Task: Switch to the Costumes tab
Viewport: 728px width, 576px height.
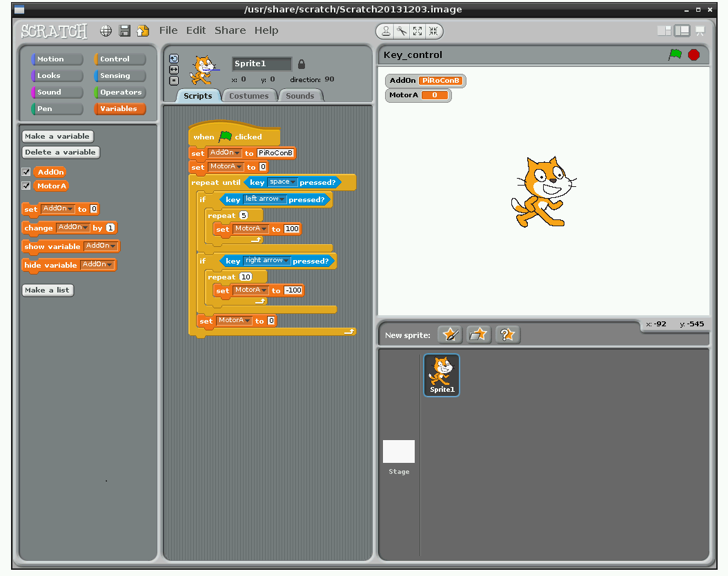Action: (x=249, y=96)
